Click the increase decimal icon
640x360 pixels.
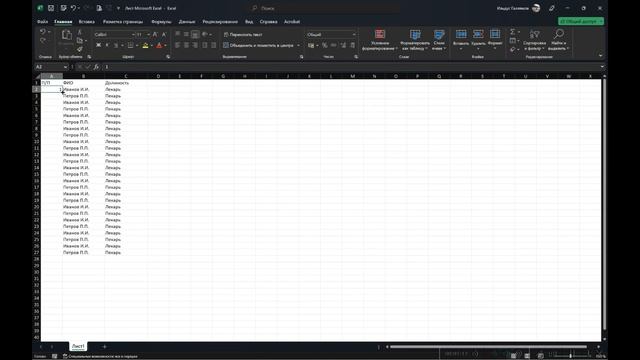pyautogui.click(x=343, y=45)
